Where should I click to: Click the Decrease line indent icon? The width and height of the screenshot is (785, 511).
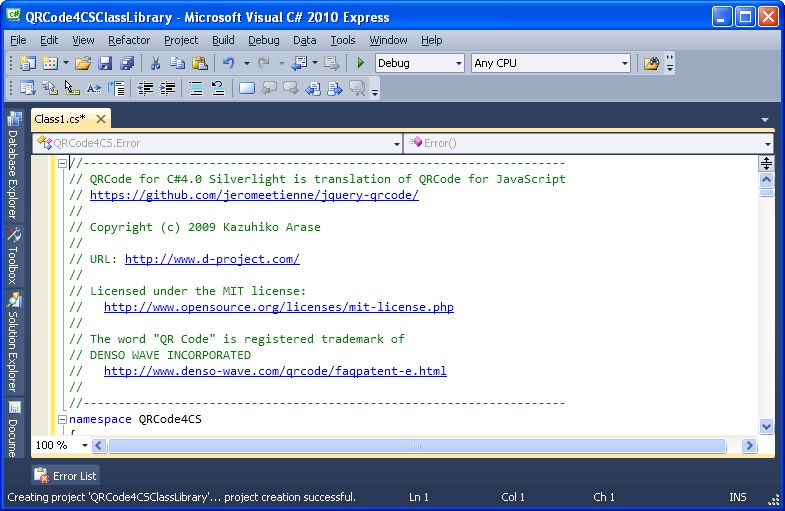coord(145,89)
